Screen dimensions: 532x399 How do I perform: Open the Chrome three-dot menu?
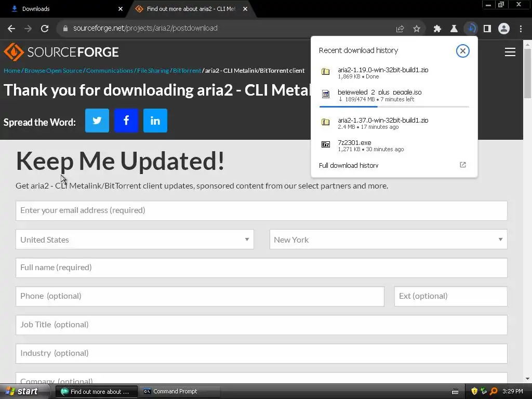point(521,29)
